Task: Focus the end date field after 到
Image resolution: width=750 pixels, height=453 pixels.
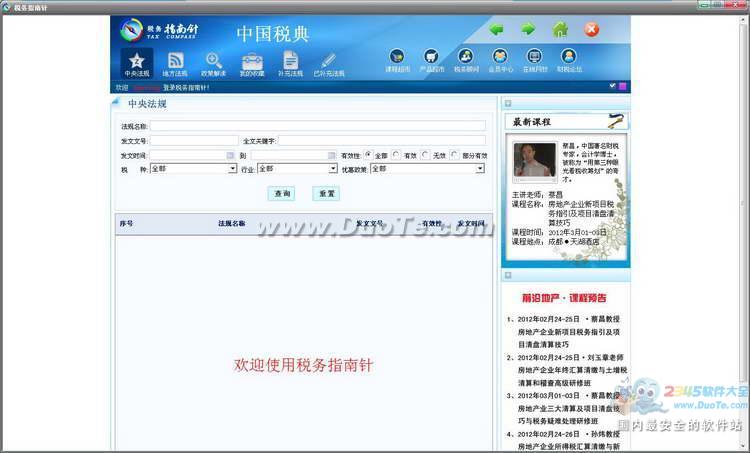Action: (x=290, y=155)
